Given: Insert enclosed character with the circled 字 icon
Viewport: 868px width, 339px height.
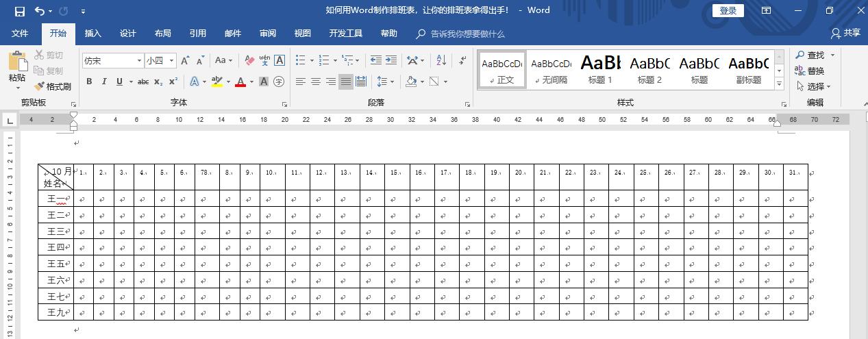Looking at the screenshot, I should [x=279, y=81].
